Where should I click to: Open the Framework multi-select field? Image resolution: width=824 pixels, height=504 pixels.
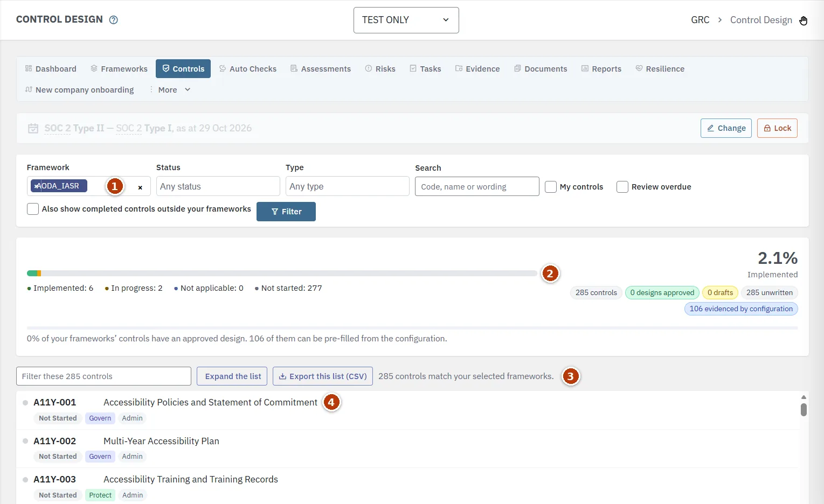tap(88, 186)
